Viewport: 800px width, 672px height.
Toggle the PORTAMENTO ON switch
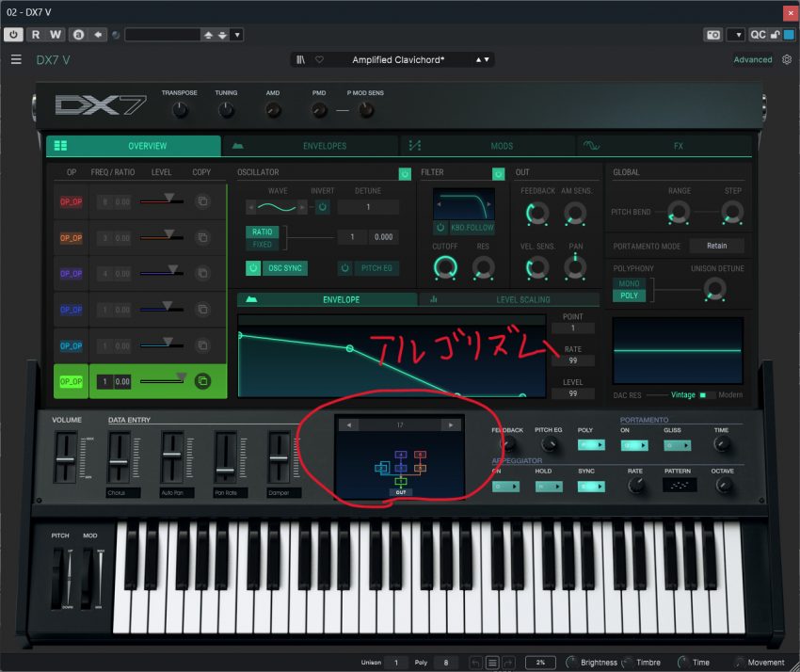(x=634, y=445)
